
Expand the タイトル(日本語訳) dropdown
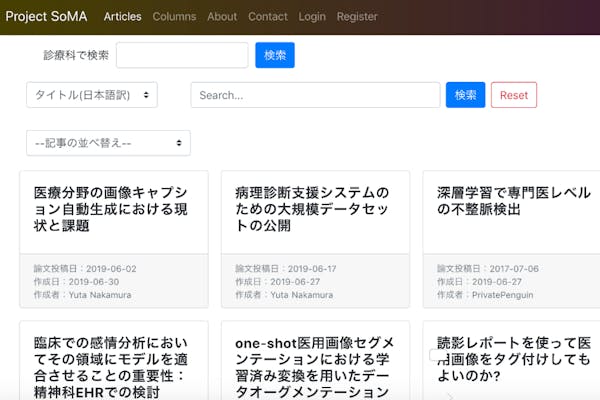click(92, 95)
